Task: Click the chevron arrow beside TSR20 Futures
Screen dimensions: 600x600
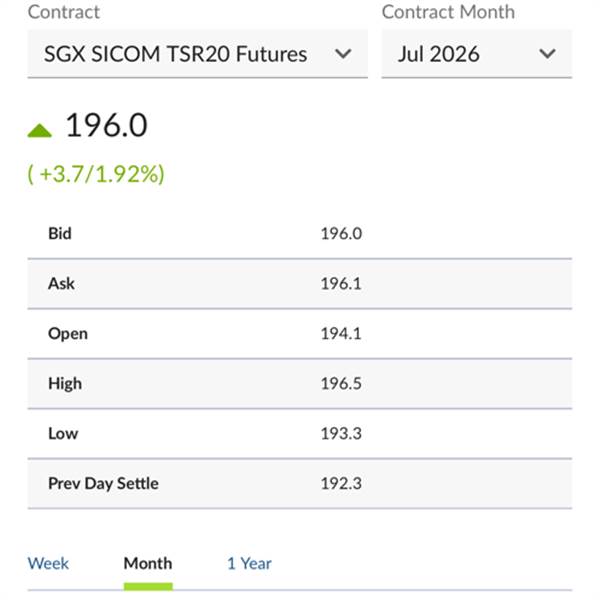Action: pos(343,54)
